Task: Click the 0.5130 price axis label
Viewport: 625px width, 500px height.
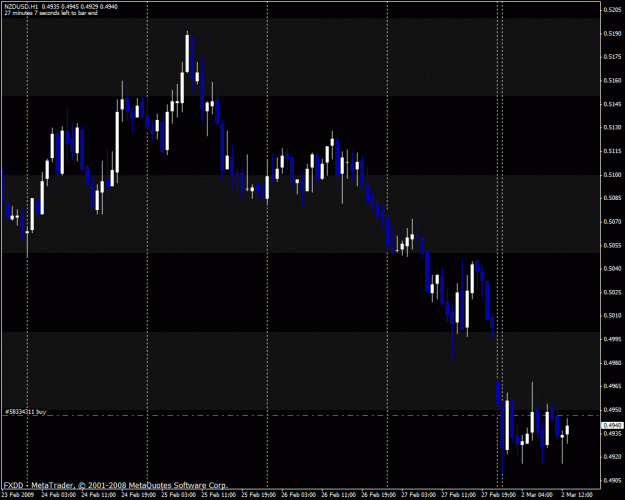Action: coord(613,128)
